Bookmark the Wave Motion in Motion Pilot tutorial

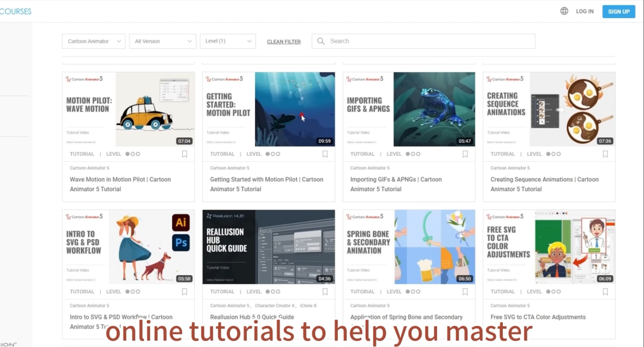point(185,154)
